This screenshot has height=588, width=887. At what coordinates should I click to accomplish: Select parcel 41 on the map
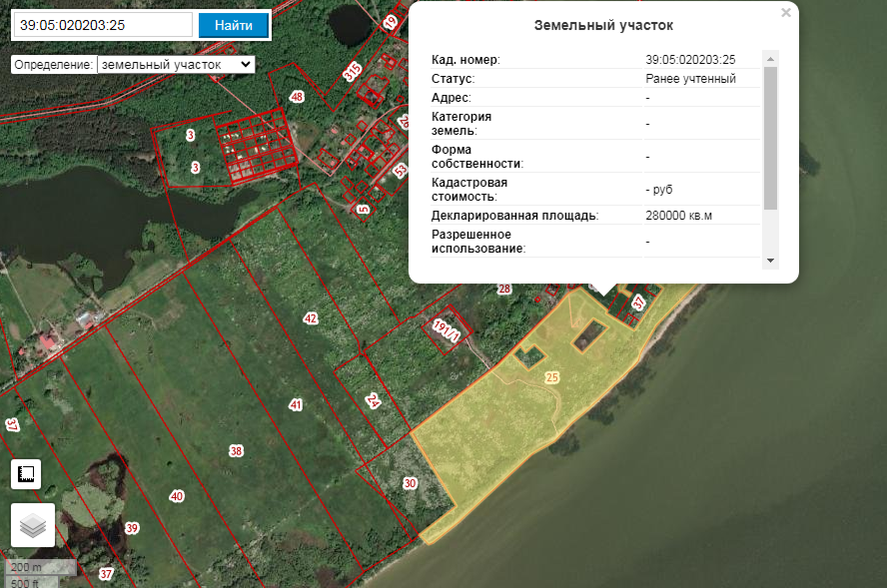(x=295, y=405)
